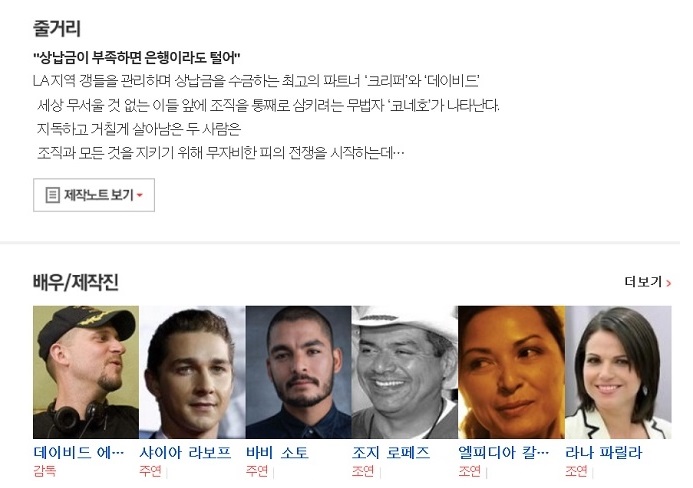Click the red chevron next to 더보기
Viewport: 693px width, 488px height.
coord(669,283)
